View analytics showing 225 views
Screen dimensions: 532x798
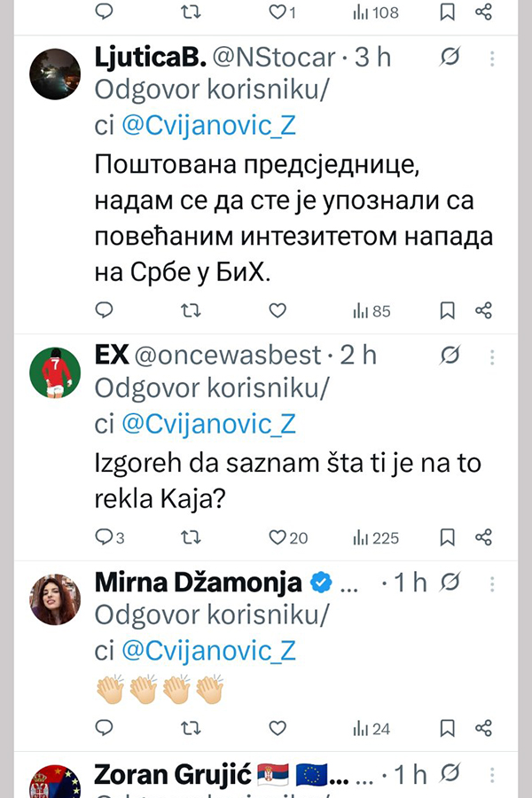(376, 537)
